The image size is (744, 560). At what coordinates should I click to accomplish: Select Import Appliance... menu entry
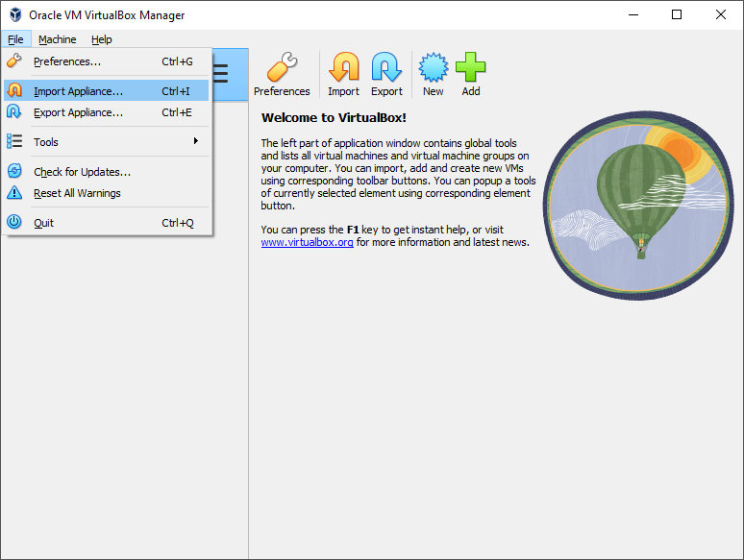[x=107, y=90]
